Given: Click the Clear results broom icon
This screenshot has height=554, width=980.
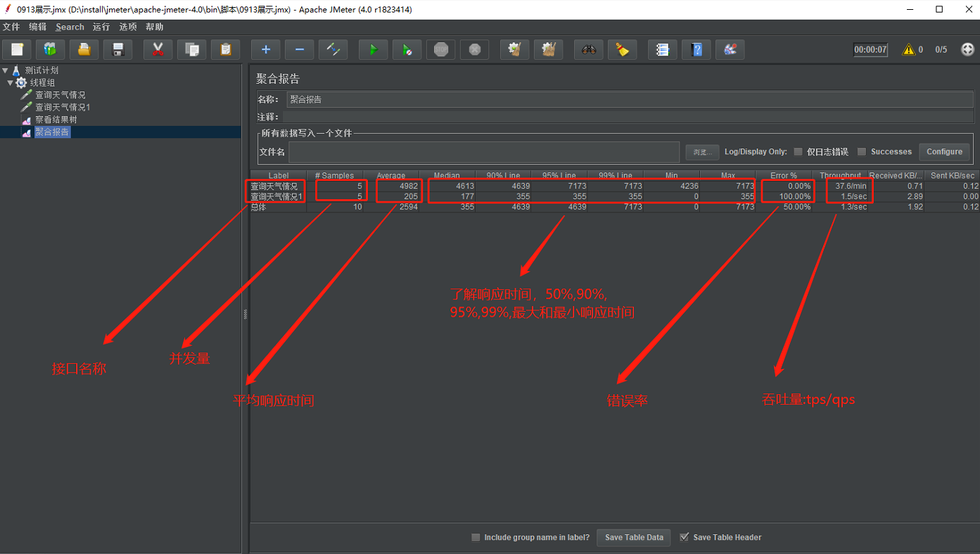Looking at the screenshot, I should tap(514, 49).
